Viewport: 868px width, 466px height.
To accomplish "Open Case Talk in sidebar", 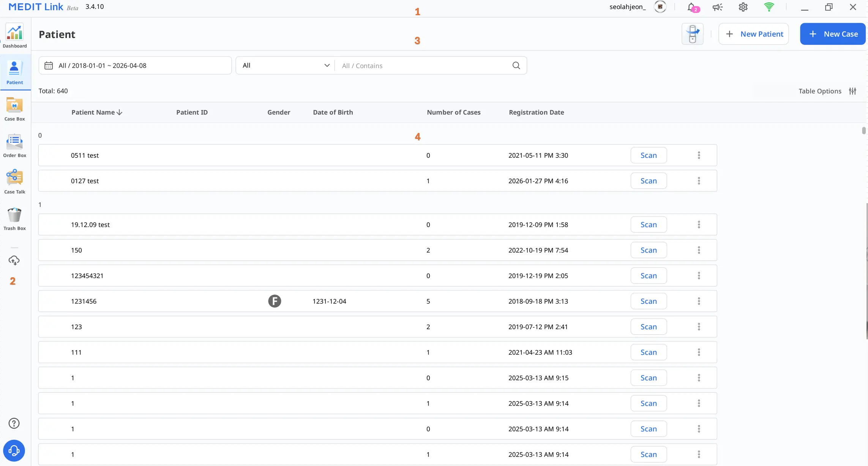I will coord(15,182).
